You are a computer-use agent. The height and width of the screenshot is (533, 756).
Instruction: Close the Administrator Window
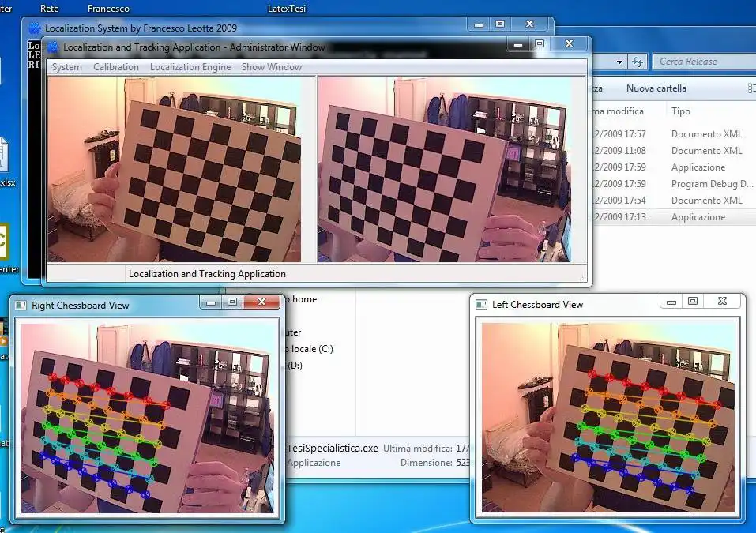[569, 44]
